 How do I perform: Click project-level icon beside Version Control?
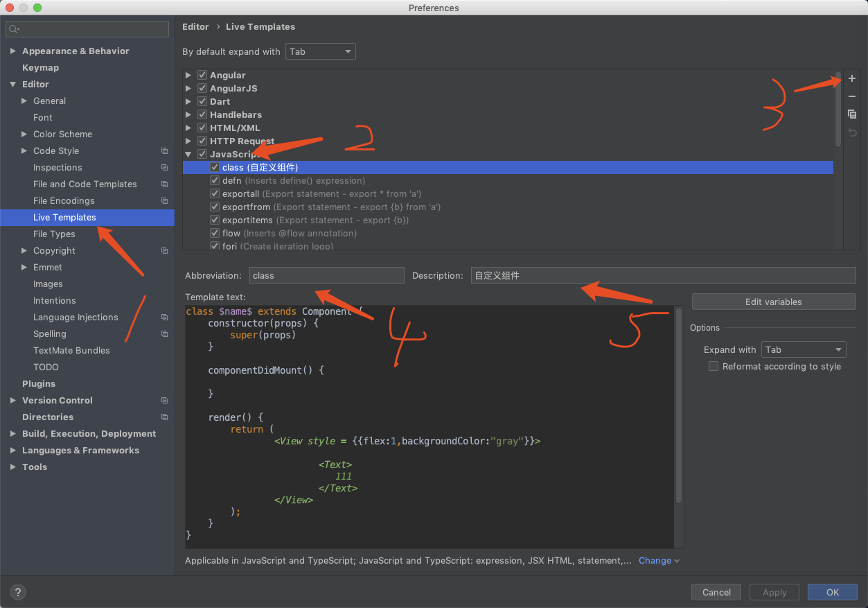(x=164, y=400)
